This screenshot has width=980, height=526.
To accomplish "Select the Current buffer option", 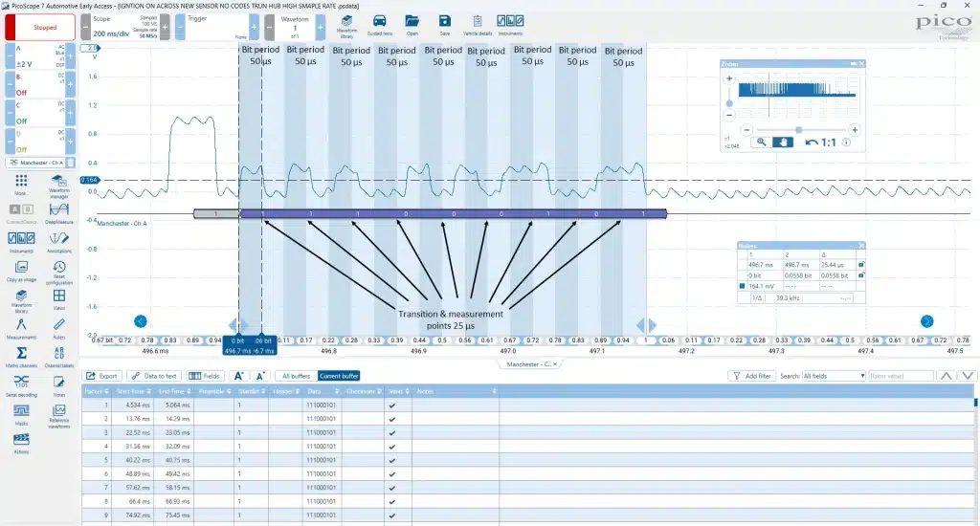I will pos(339,376).
